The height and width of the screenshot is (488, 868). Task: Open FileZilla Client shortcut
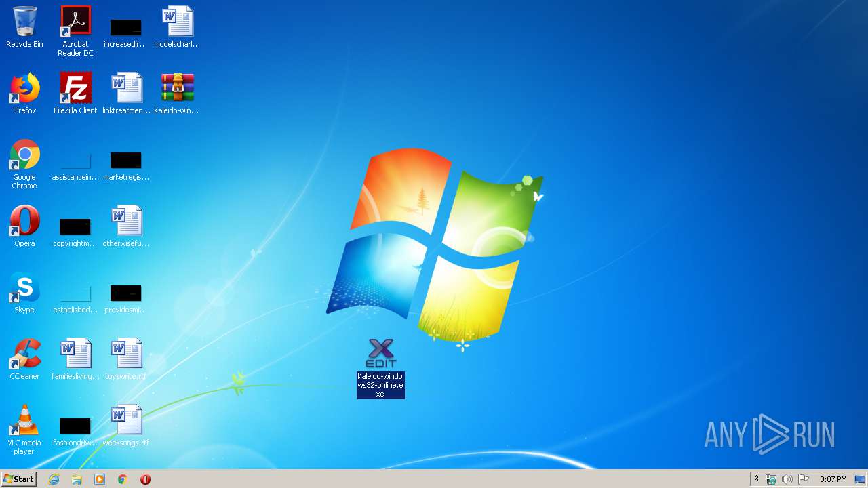click(x=75, y=94)
